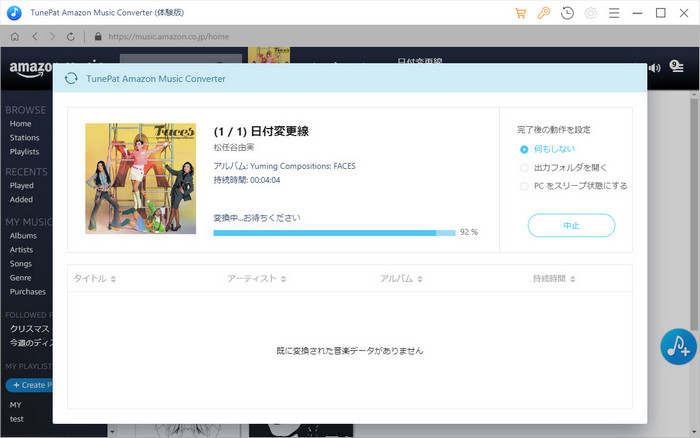Click the song title 日付変更線
Image resolution: width=700 pixels, height=438 pixels.
279,131
